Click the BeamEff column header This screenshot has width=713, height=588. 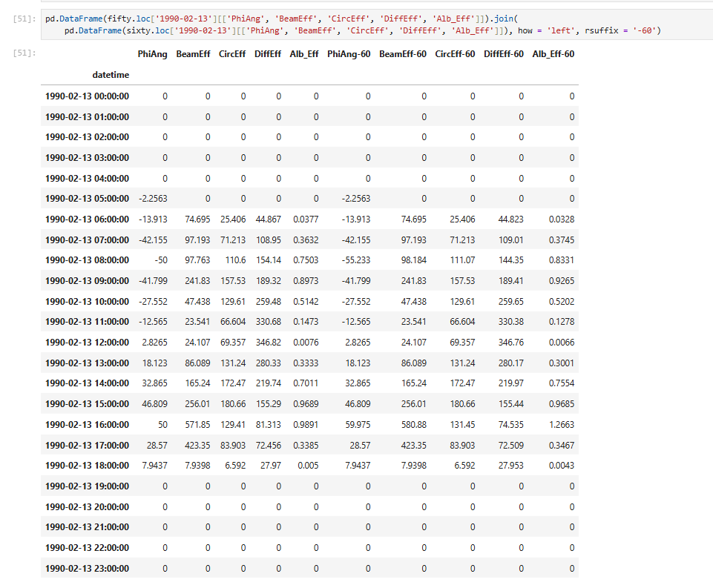[193, 54]
